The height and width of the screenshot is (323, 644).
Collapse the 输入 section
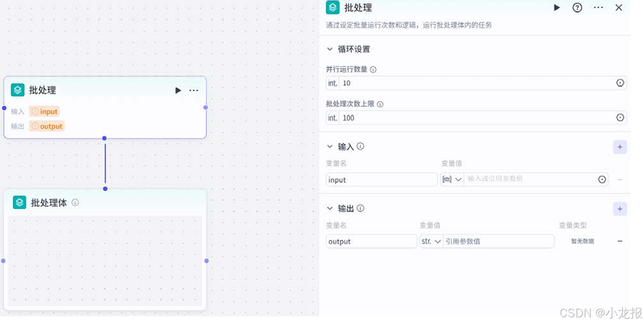[x=330, y=146]
